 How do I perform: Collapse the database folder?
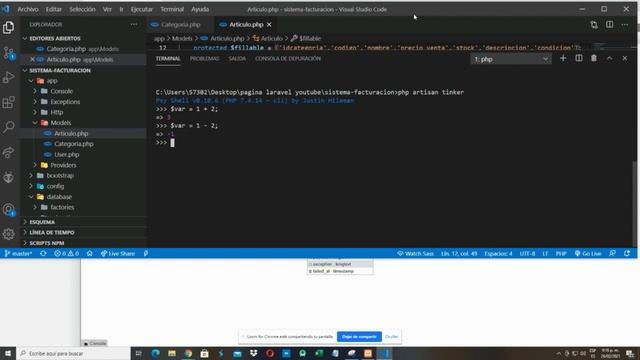[59, 197]
